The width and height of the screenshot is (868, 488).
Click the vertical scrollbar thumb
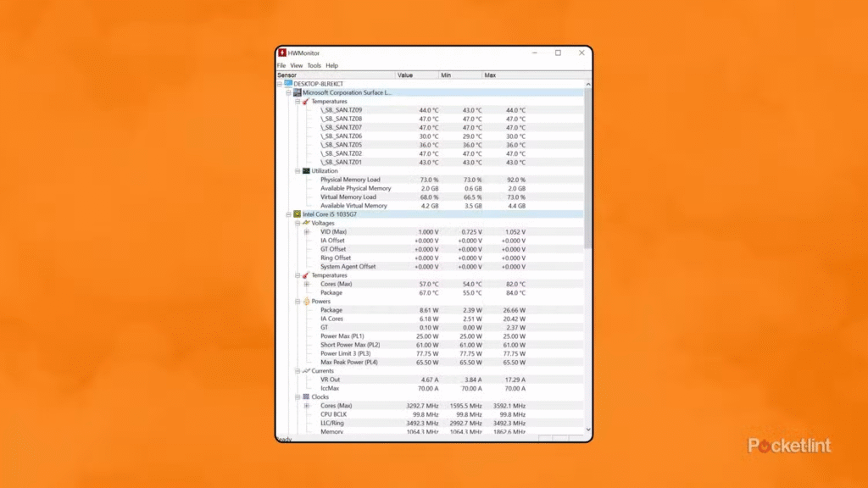coord(587,169)
